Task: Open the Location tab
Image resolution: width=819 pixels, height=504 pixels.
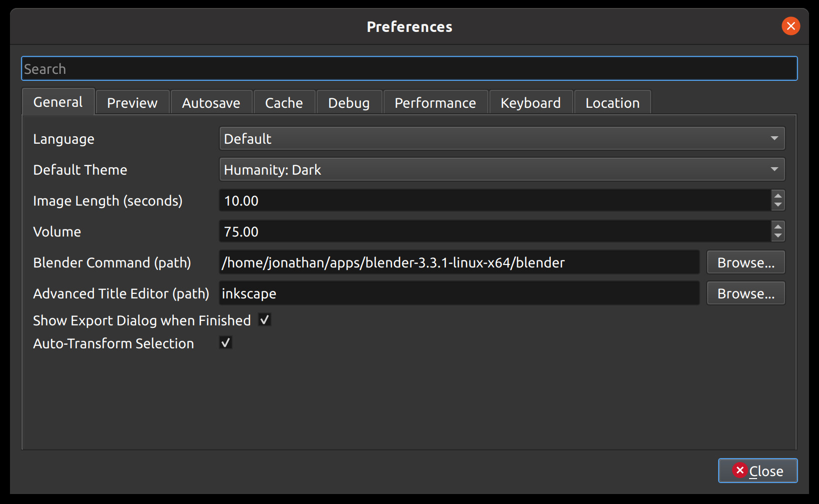Action: pos(612,103)
